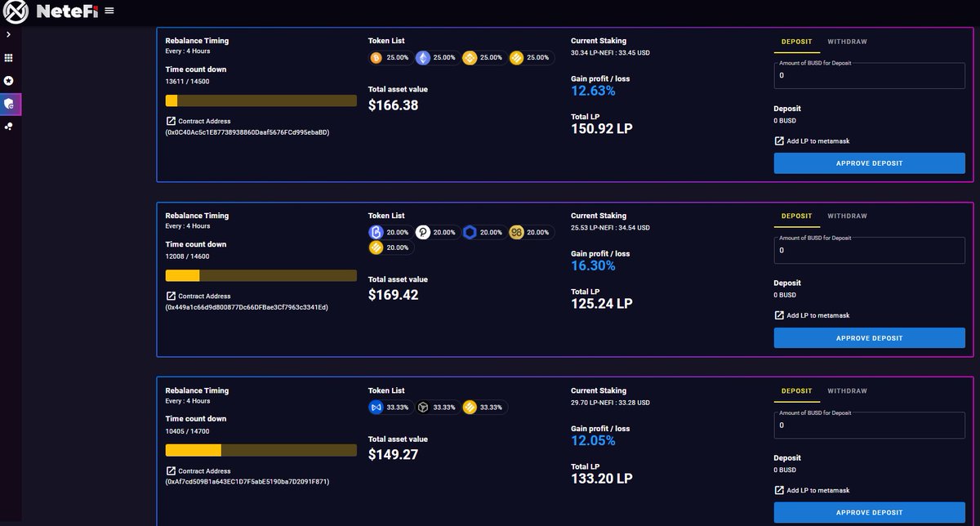The height and width of the screenshot is (526, 980).
Task: Open contract address link icon in first pool
Action: pyautogui.click(x=171, y=121)
